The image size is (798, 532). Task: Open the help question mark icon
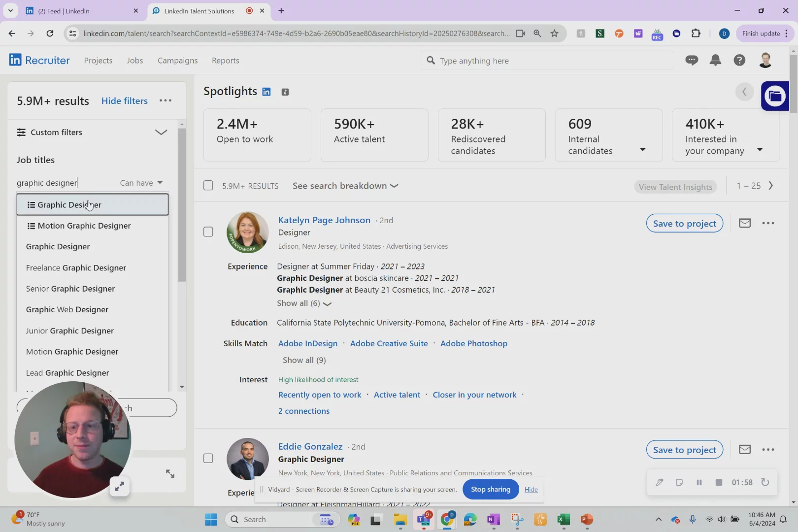coord(739,60)
